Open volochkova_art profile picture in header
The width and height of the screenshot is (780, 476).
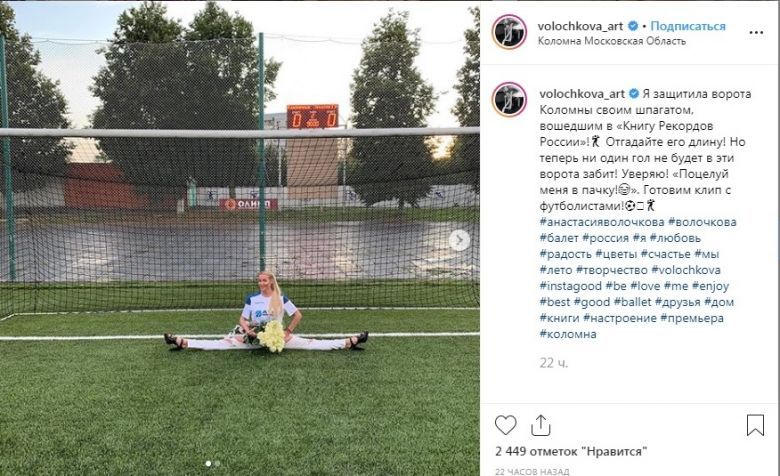coord(509,32)
